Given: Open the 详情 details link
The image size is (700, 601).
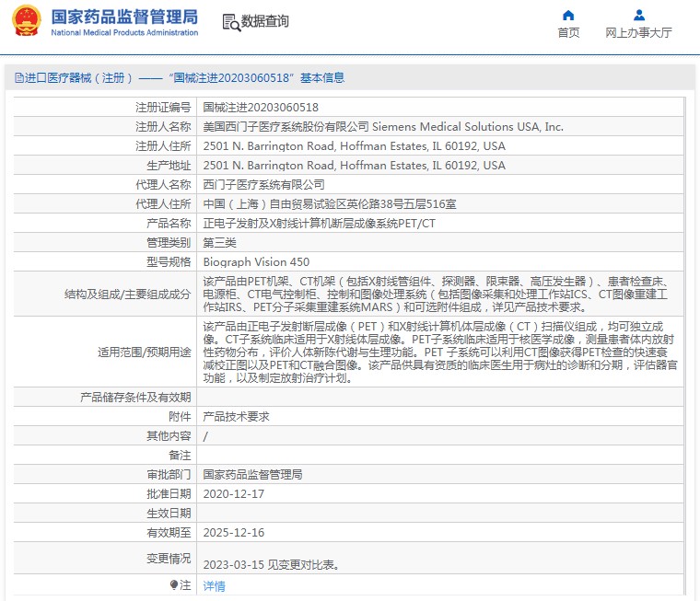Looking at the screenshot, I should coord(215,586).
